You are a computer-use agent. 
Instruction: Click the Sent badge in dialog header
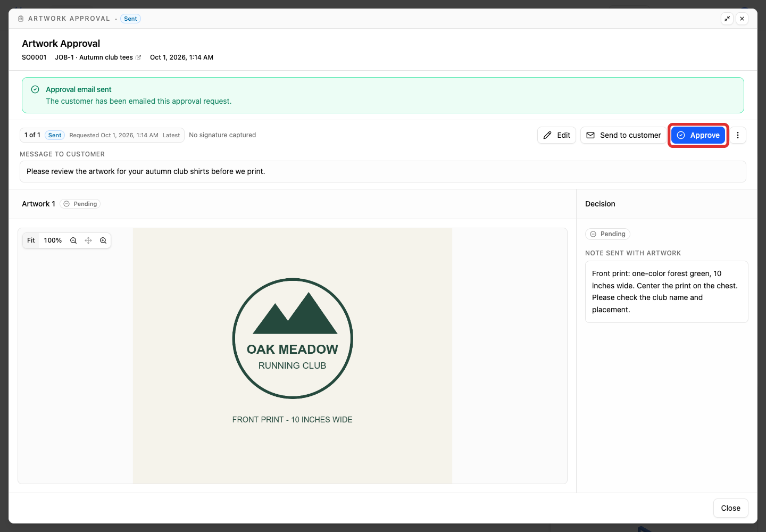click(130, 19)
